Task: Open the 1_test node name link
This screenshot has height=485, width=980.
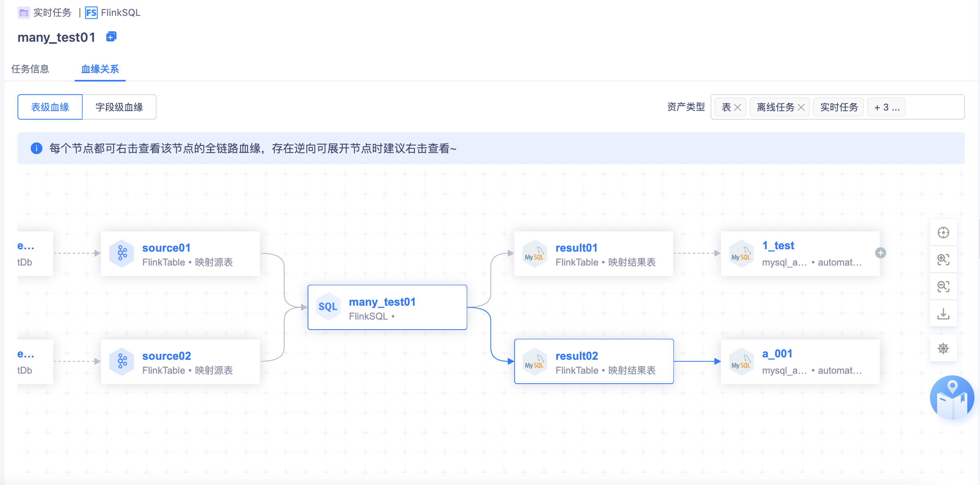Action: pos(778,246)
